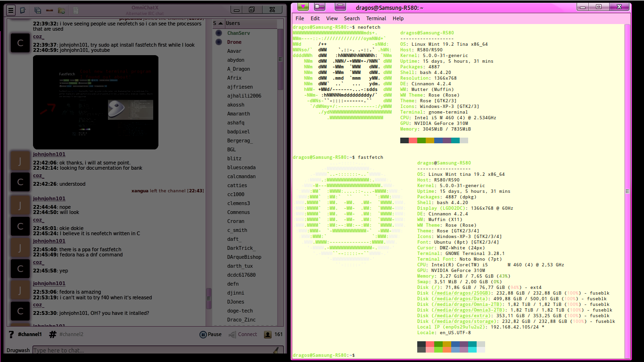Click the Users column header

(x=250, y=23)
